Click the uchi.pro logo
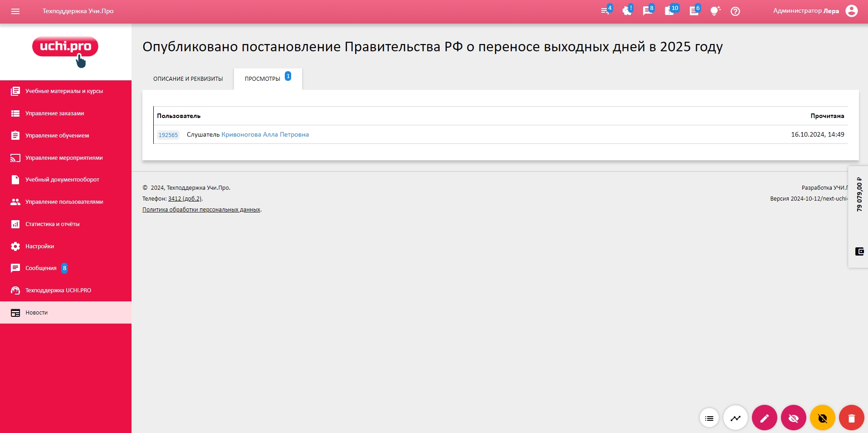Screen dimensions: 868x433 pyautogui.click(x=65, y=51)
